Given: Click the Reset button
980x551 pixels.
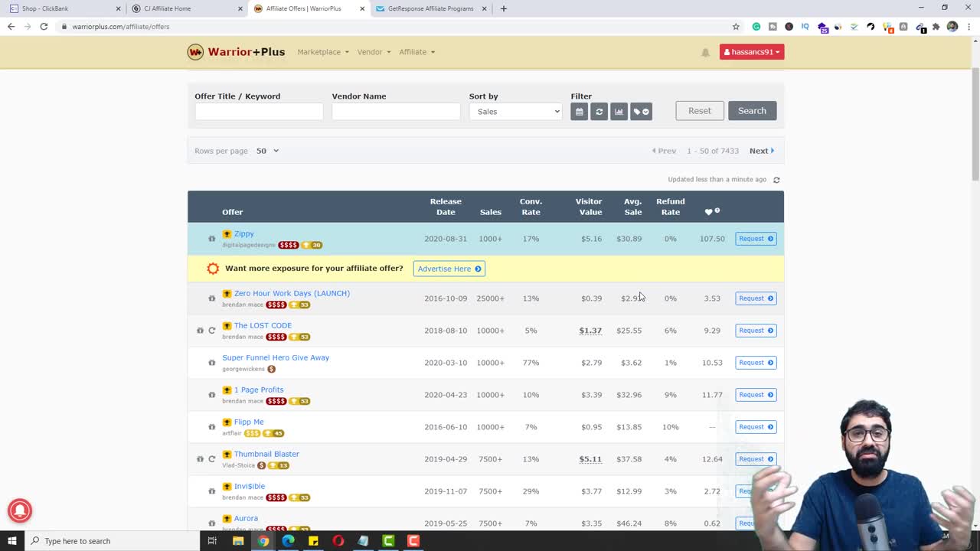Looking at the screenshot, I should (700, 111).
